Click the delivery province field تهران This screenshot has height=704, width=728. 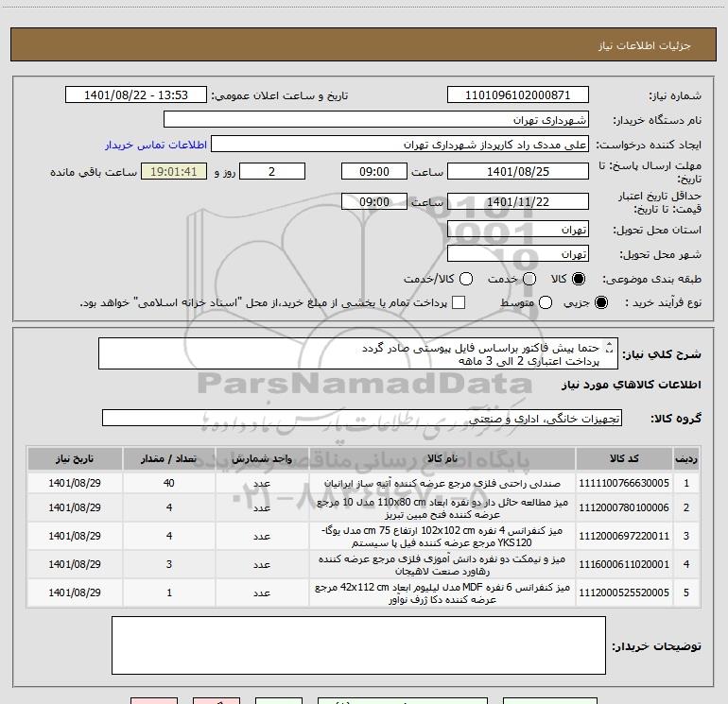click(518, 230)
